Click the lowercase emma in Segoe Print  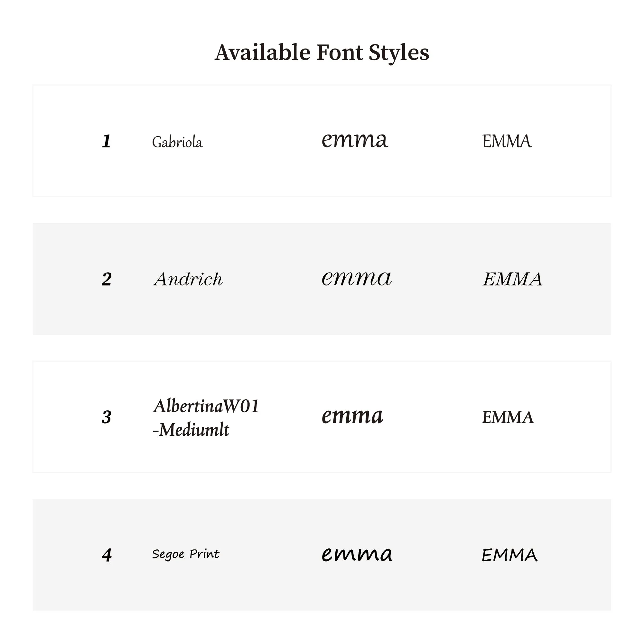357,555
